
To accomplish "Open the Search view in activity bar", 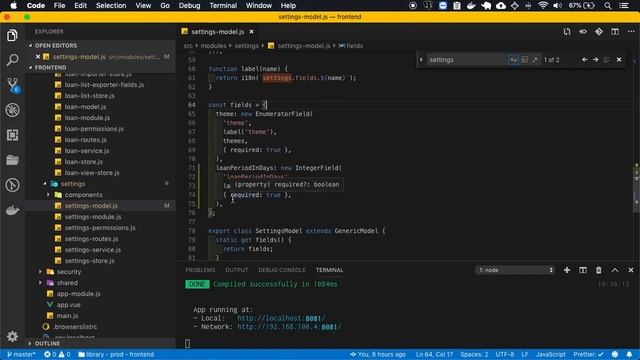I will click(12, 60).
